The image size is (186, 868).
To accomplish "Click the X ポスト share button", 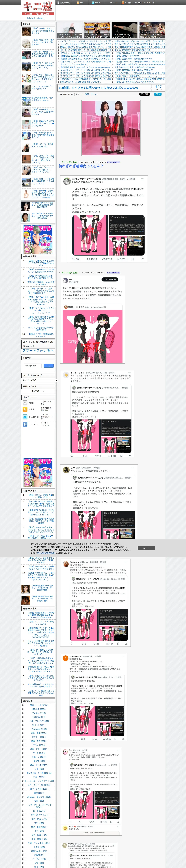I will point(145,94).
